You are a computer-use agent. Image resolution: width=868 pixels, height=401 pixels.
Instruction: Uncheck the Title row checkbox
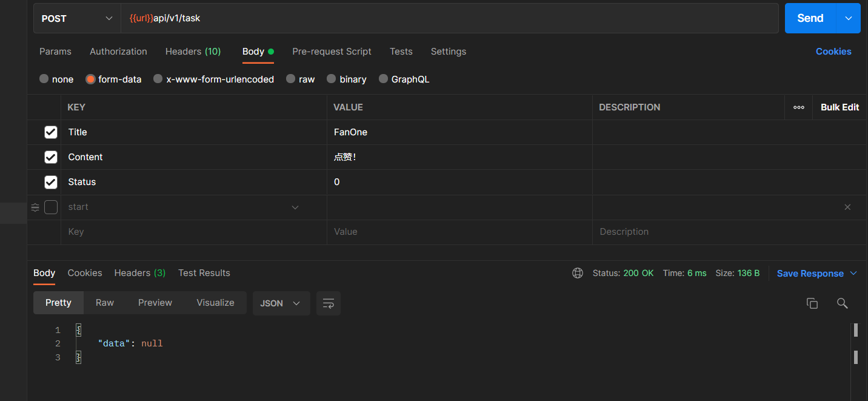(x=51, y=132)
